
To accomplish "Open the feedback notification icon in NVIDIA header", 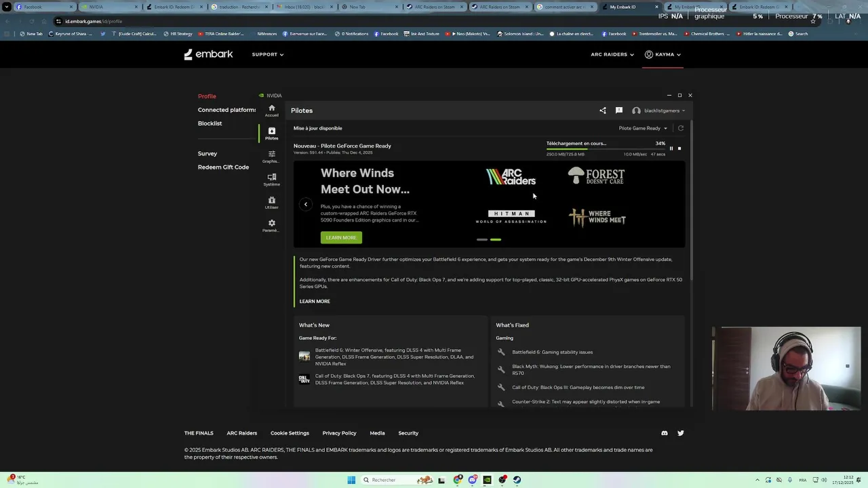I will (619, 110).
